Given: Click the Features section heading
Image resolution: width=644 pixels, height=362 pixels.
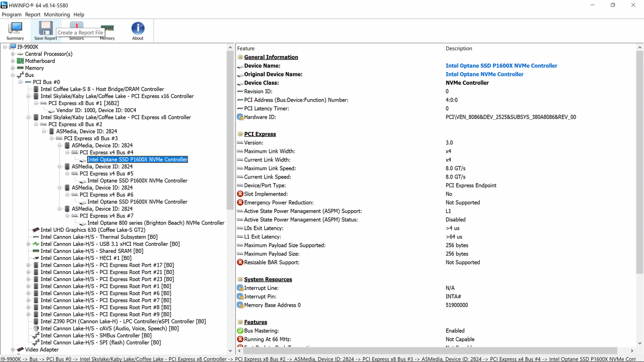Looking at the screenshot, I should (x=256, y=322).
